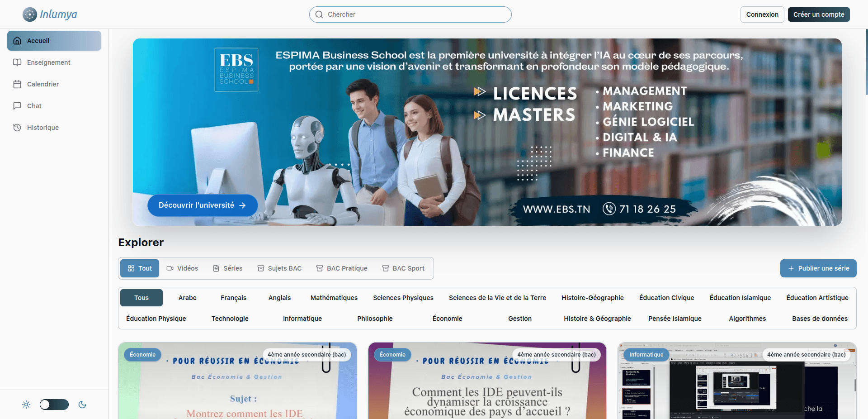Click the Chercher search field
868x419 pixels.
pyautogui.click(x=410, y=14)
